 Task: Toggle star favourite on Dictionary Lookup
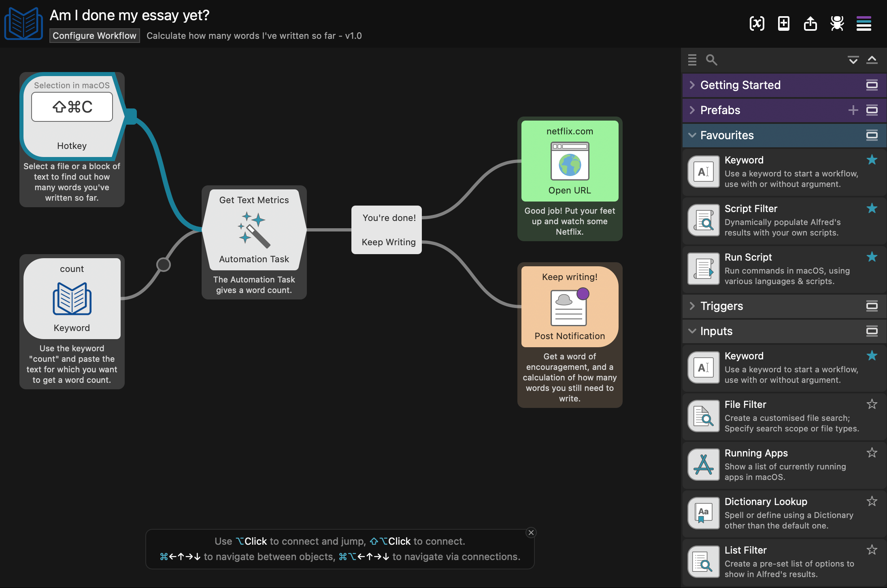(x=872, y=501)
